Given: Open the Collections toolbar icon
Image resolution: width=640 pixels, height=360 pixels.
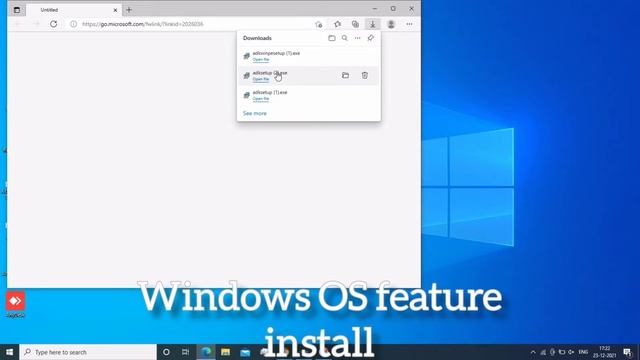Looking at the screenshot, I should tap(355, 24).
